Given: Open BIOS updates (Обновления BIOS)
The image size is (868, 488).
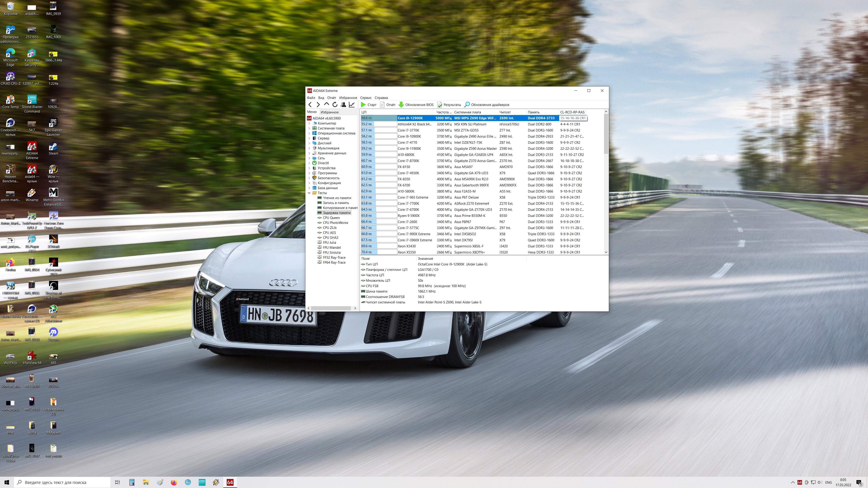Looking at the screenshot, I should (416, 105).
